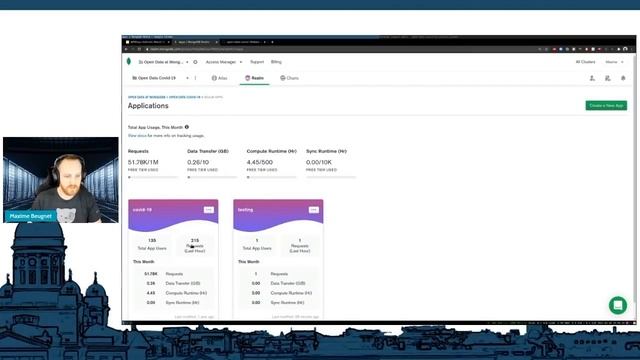Click Total App Users on testing card

[x=257, y=244]
